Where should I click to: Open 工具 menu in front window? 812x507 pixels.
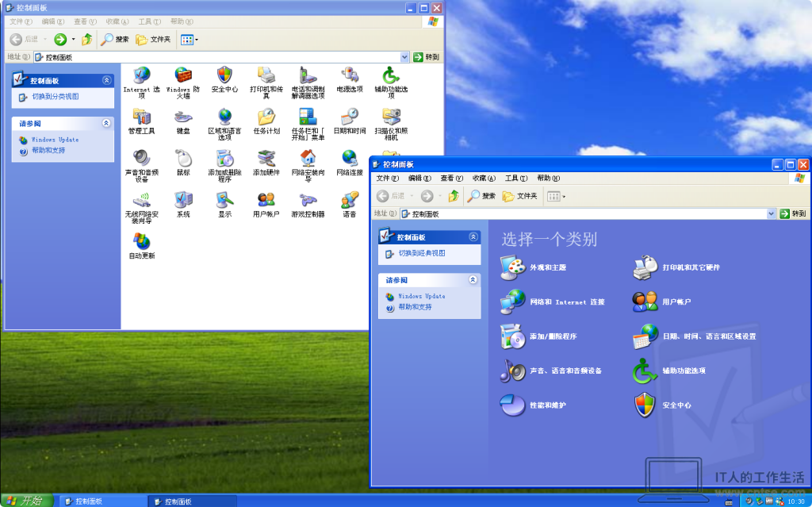(x=515, y=178)
